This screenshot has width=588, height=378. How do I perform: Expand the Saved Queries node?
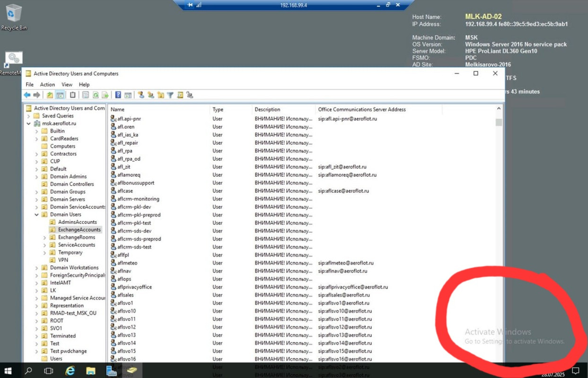point(29,116)
